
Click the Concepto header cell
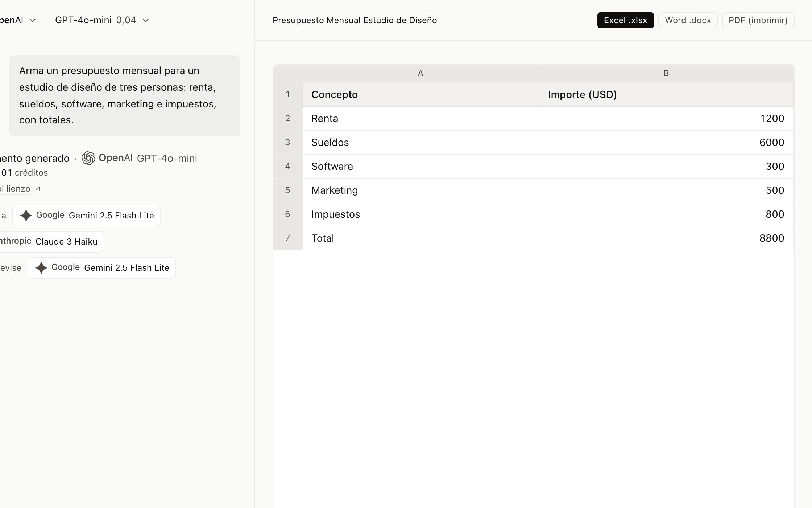[x=420, y=94]
